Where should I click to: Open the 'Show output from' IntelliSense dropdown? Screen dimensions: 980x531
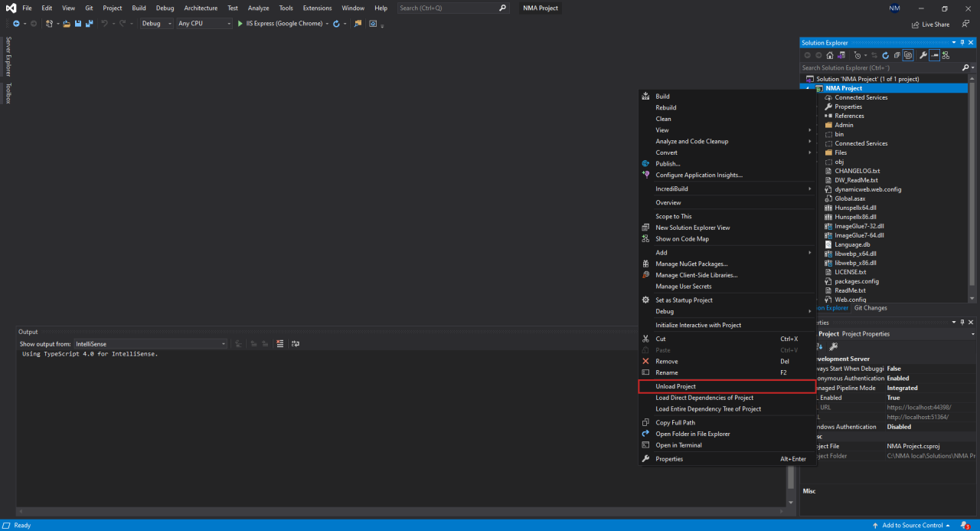tap(150, 344)
